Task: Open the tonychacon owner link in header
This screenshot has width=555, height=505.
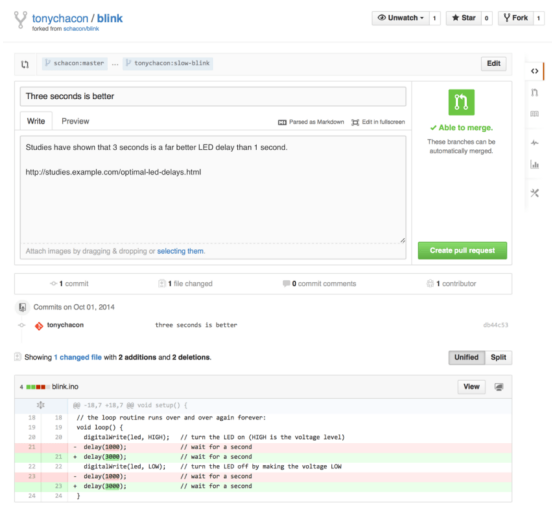Action: [x=60, y=18]
